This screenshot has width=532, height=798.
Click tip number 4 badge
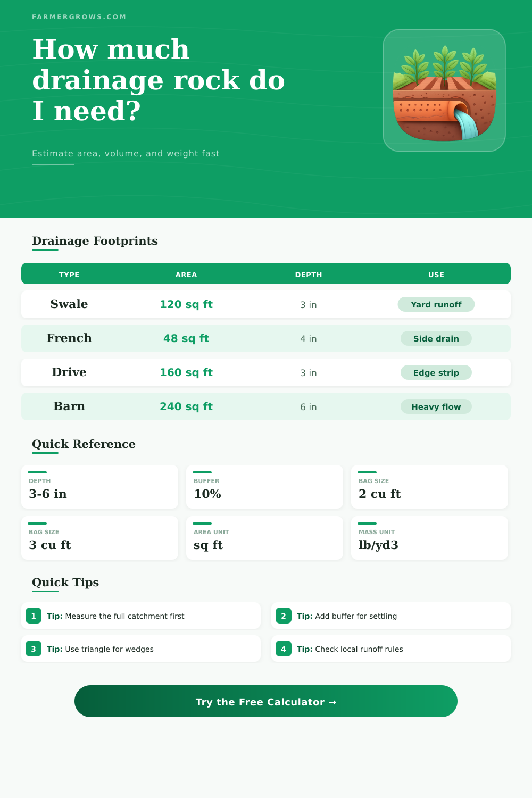[284, 649]
